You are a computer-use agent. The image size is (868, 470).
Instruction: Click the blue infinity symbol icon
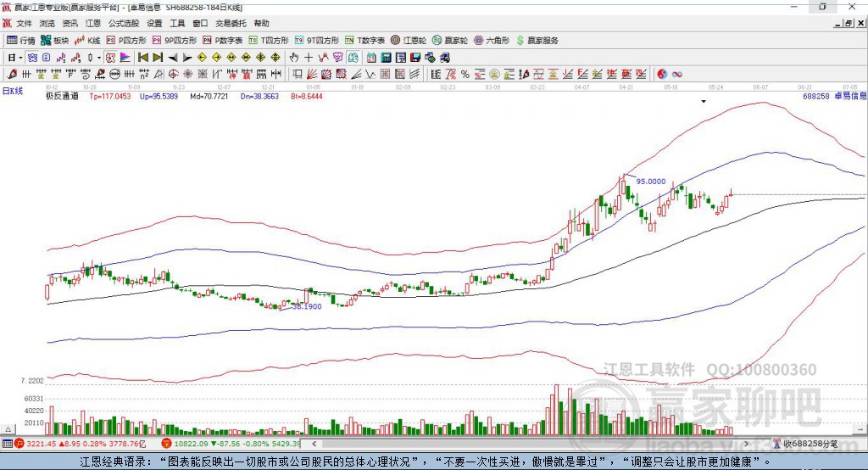click(x=677, y=75)
